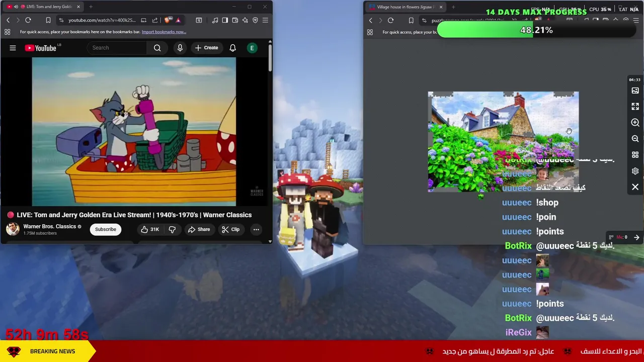Zoom in on the jigsaw puzzle

635,123
